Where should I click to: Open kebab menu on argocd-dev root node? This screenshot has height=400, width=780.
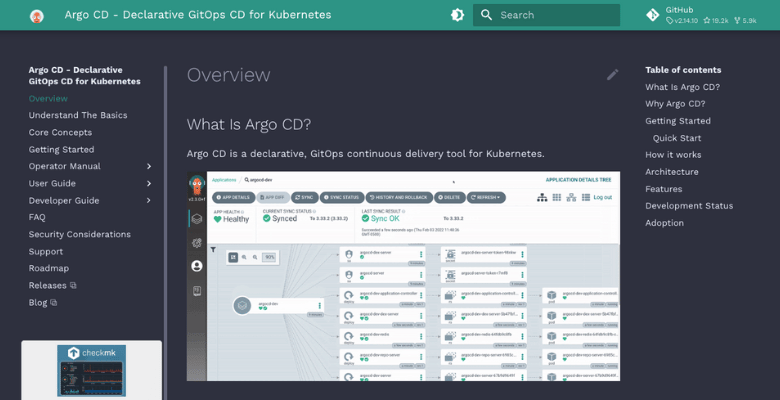[x=319, y=305]
